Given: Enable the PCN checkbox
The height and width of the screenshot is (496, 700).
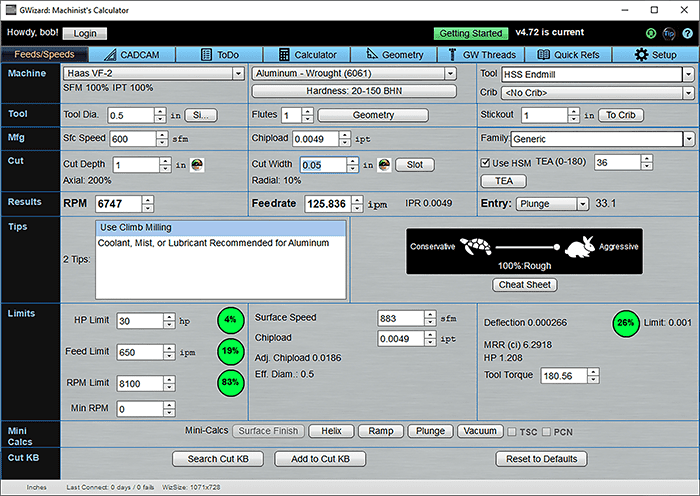Looking at the screenshot, I should (x=546, y=432).
